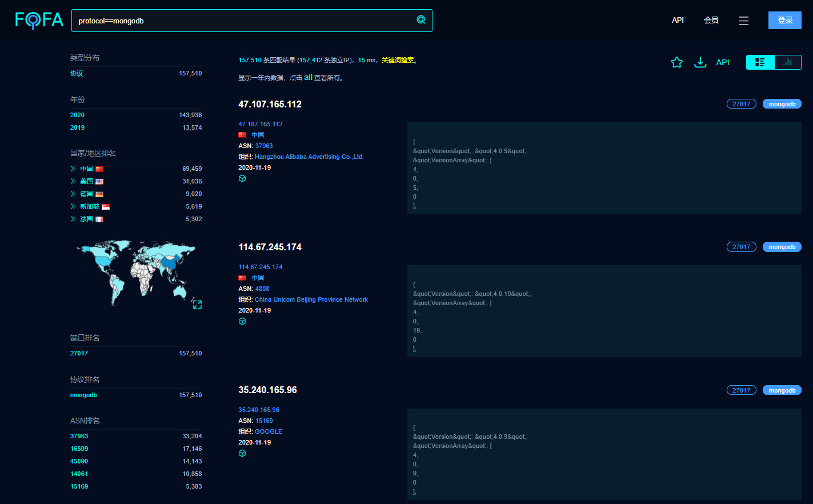The width and height of the screenshot is (813, 504).
Task: Switch to chart statistics view toggle
Action: (x=788, y=62)
